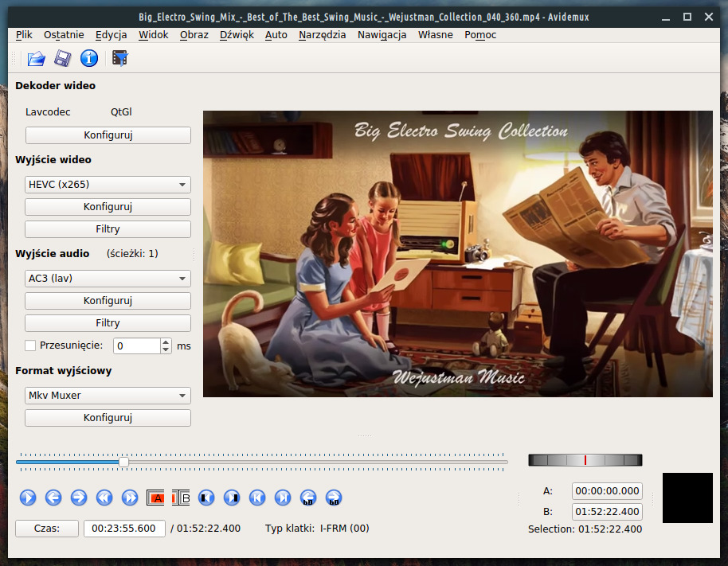The image size is (728, 566).
Task: Go to last frame of video
Action: click(x=283, y=498)
